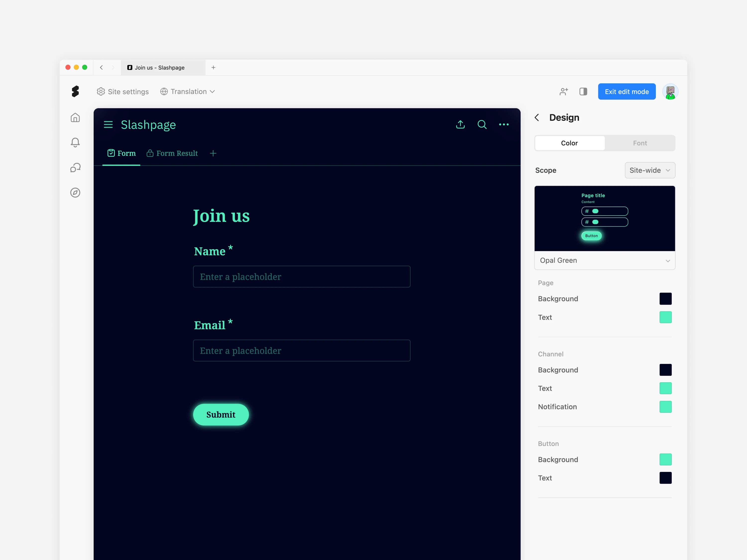The image size is (747, 560).
Task: Change the Page Text color swatch
Action: (665, 317)
